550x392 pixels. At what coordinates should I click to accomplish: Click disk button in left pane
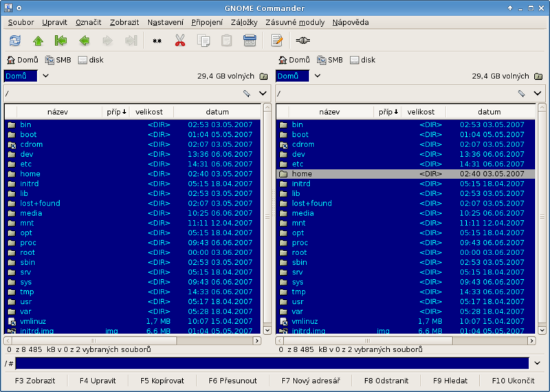click(x=91, y=60)
